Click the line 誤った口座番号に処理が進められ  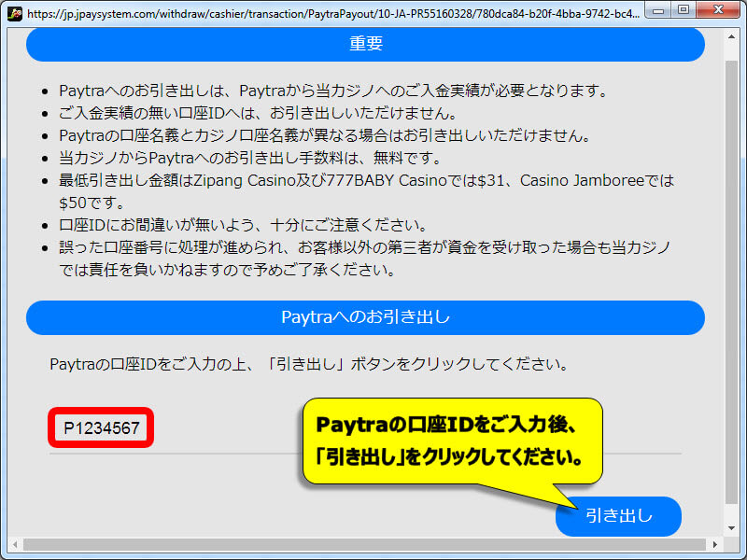coord(364,259)
